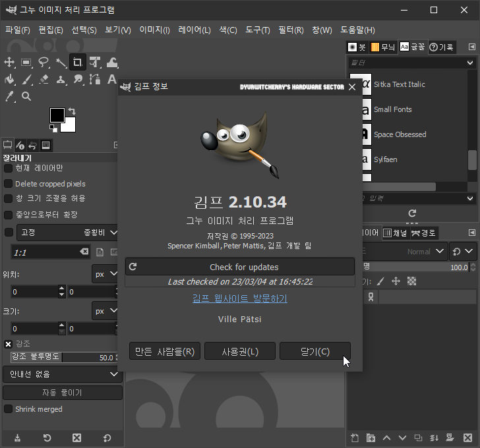Image resolution: width=480 pixels, height=448 pixels.
Task: Open the 크기 px unit dropdown
Action: 105,311
